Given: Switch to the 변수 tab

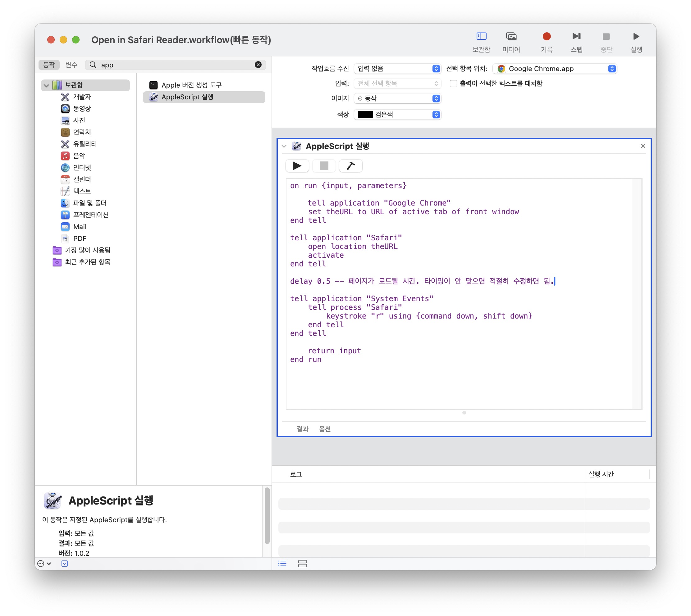Looking at the screenshot, I should coord(71,65).
